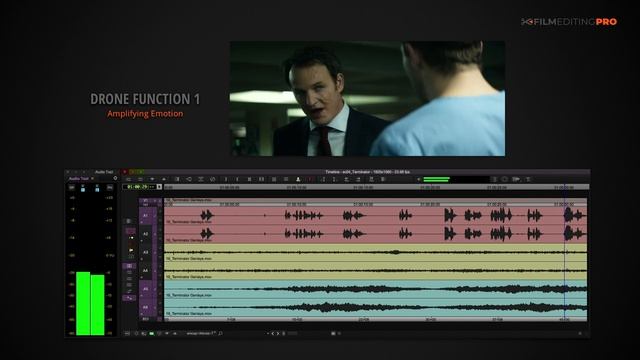
Task: Expand A4 track disclosure arrow
Action: pyautogui.click(x=142, y=277)
